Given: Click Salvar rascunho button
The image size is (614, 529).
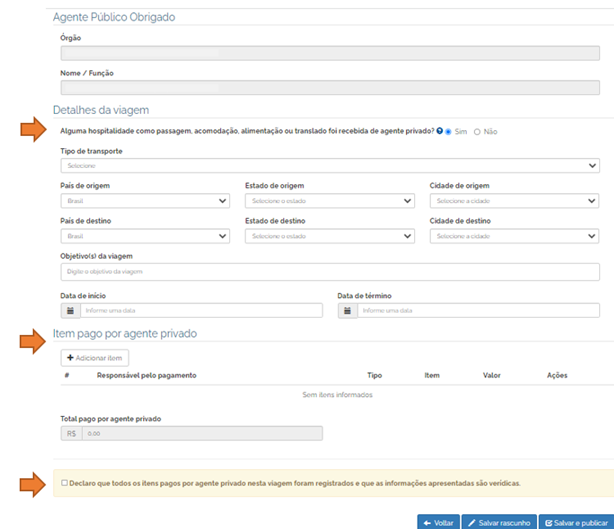Looking at the screenshot, I should pyautogui.click(x=497, y=522).
